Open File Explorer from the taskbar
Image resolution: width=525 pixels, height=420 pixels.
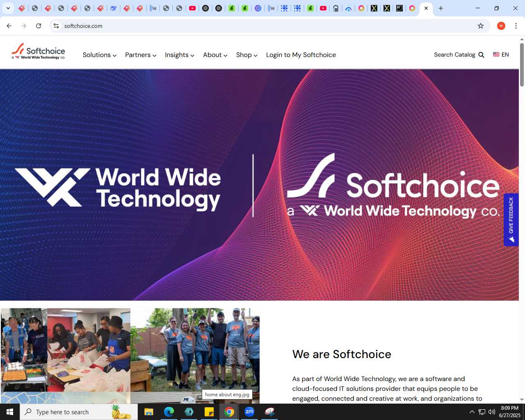click(x=148, y=412)
